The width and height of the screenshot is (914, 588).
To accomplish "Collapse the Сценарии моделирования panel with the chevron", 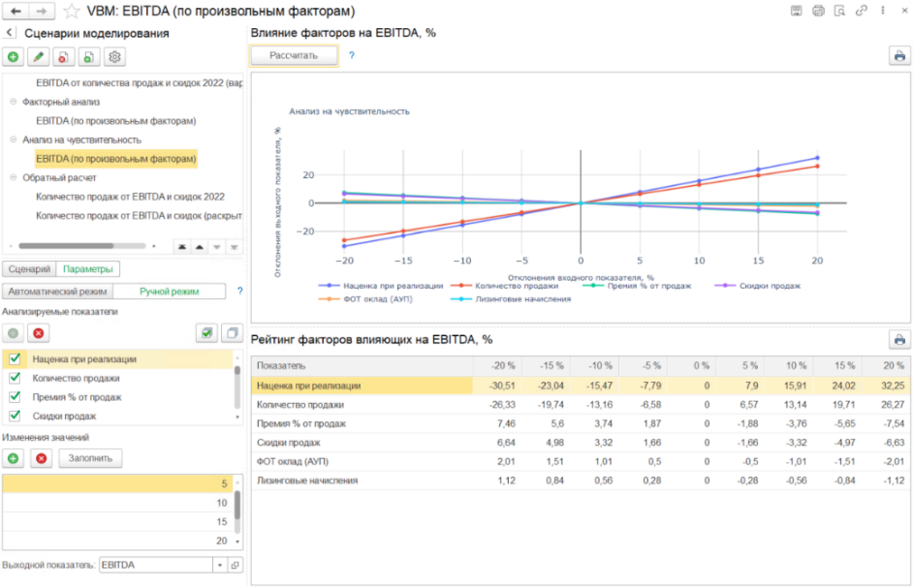I will 9,33.
